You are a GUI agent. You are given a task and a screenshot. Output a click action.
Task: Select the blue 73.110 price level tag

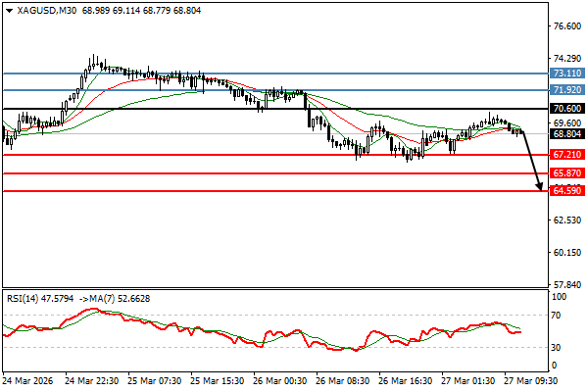coord(568,73)
